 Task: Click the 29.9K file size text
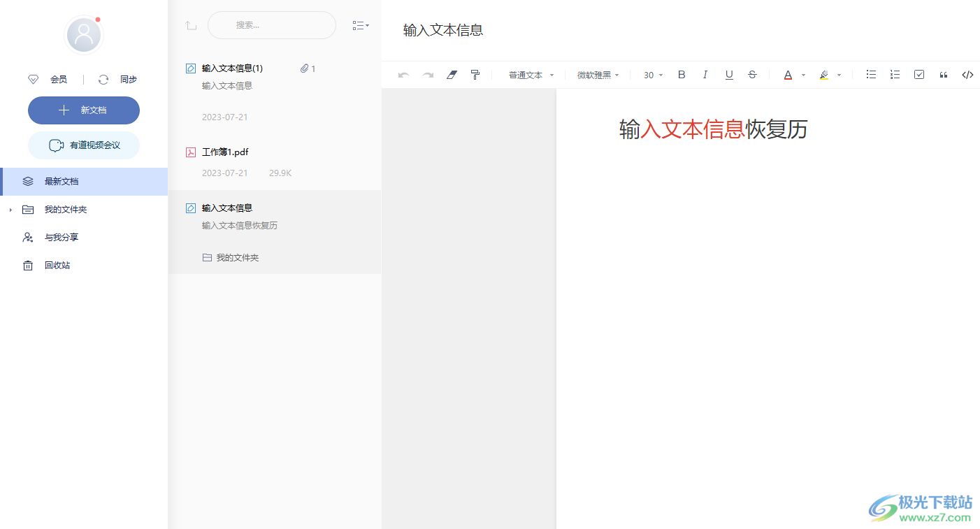click(280, 173)
